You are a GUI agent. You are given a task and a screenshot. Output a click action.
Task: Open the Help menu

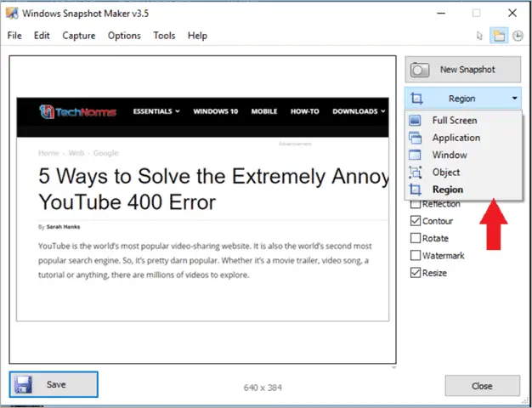(x=197, y=36)
